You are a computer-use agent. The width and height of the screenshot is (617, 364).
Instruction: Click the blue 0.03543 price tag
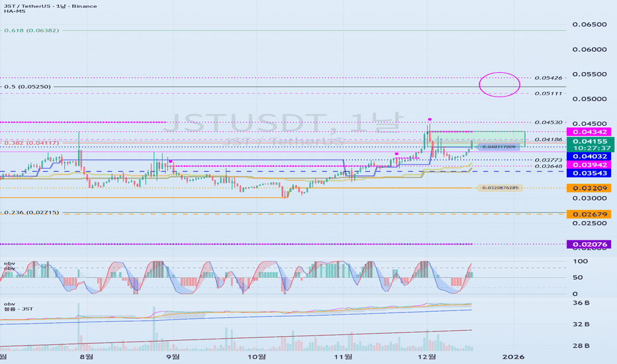click(x=589, y=173)
